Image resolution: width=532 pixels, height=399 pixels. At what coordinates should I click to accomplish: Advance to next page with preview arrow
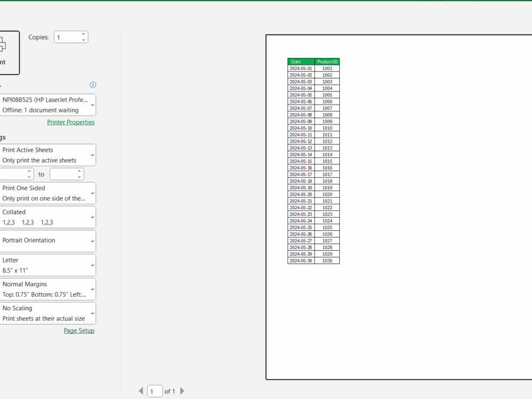182,391
